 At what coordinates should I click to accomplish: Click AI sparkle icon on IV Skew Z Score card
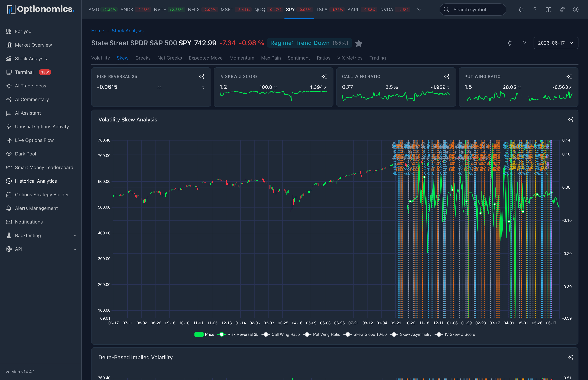[324, 77]
